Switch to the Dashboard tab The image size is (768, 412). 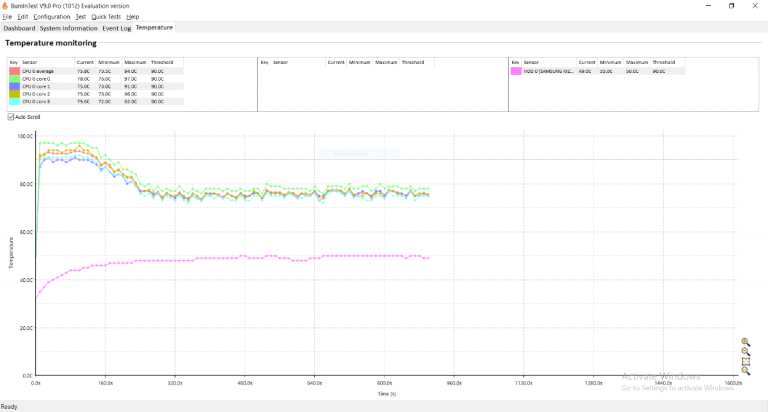pyautogui.click(x=19, y=28)
